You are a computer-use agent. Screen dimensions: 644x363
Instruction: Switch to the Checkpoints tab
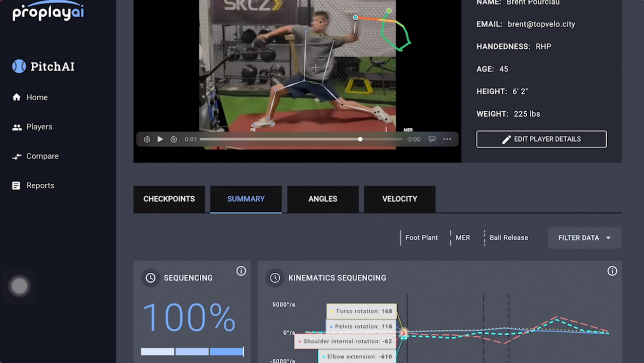tap(169, 199)
